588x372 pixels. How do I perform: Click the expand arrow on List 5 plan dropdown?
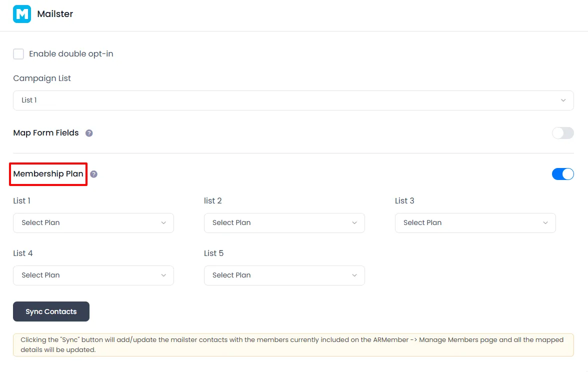[x=354, y=275]
